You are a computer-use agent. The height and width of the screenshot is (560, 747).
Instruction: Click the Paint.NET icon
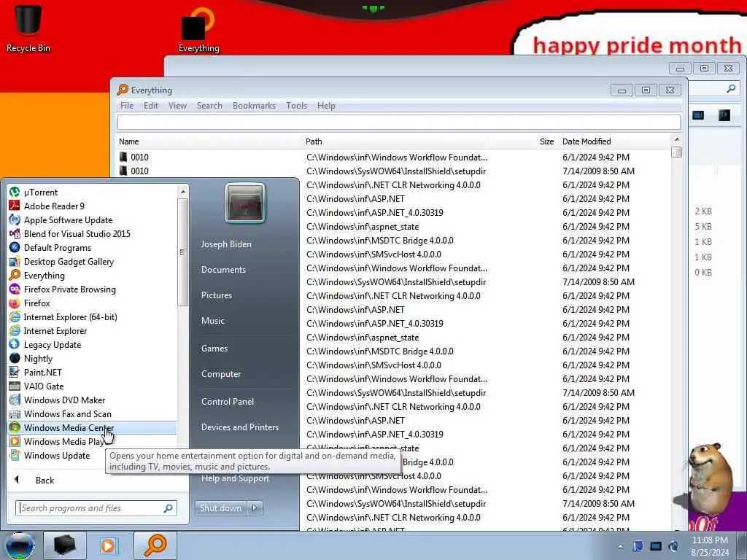click(15, 372)
